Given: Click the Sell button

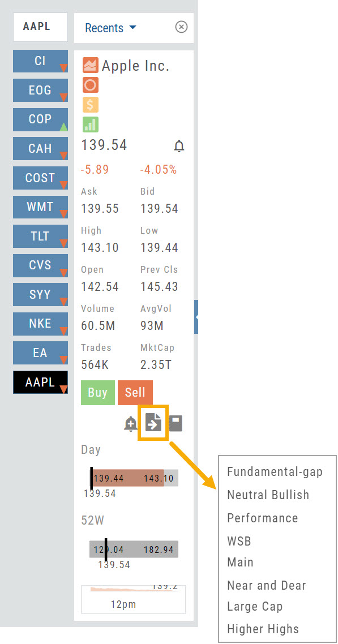Looking at the screenshot, I should click(135, 393).
